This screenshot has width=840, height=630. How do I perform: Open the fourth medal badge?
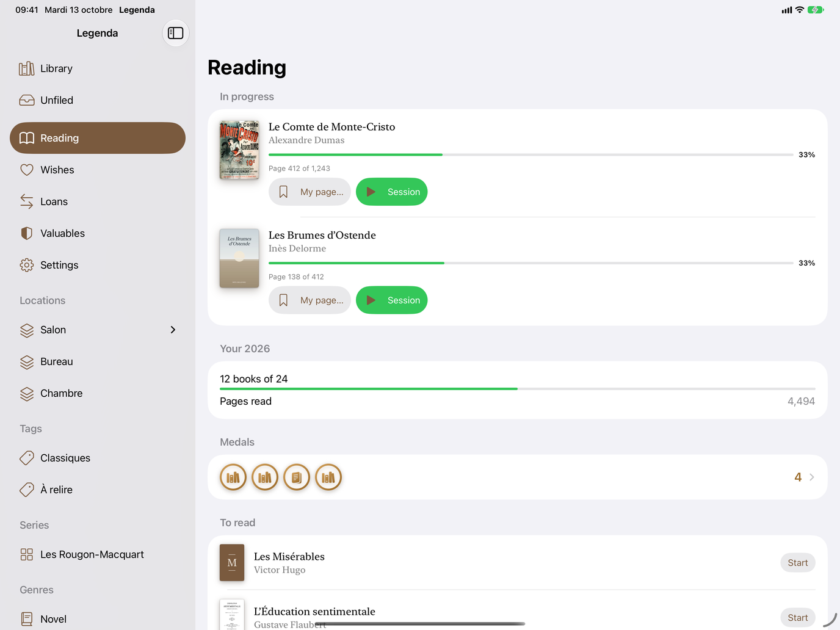(328, 477)
